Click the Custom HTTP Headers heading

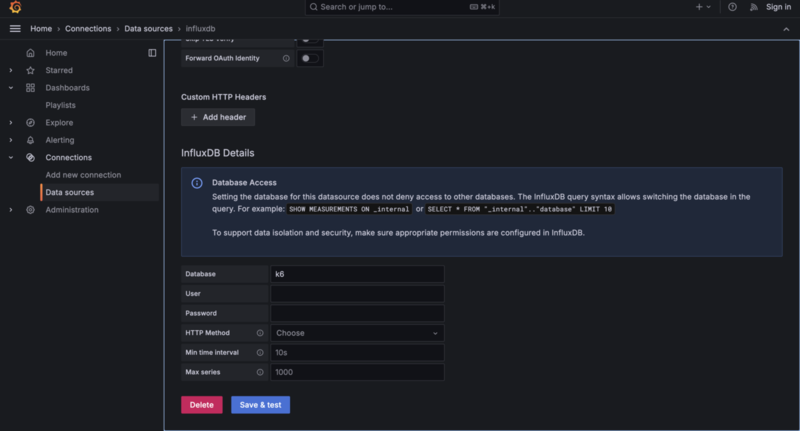[223, 97]
